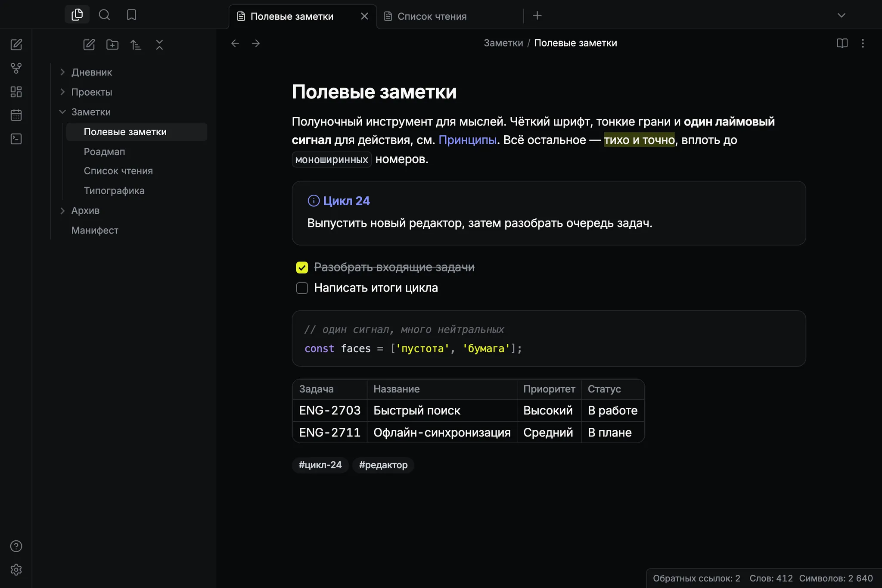Open the bookmarks icon
This screenshot has height=588, width=882.
131,15
